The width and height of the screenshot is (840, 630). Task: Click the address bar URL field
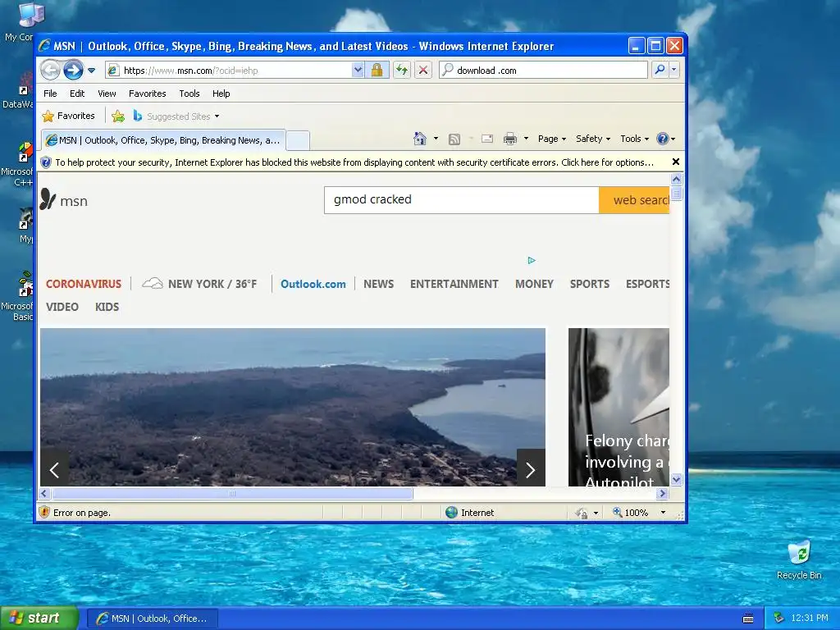[230, 71]
